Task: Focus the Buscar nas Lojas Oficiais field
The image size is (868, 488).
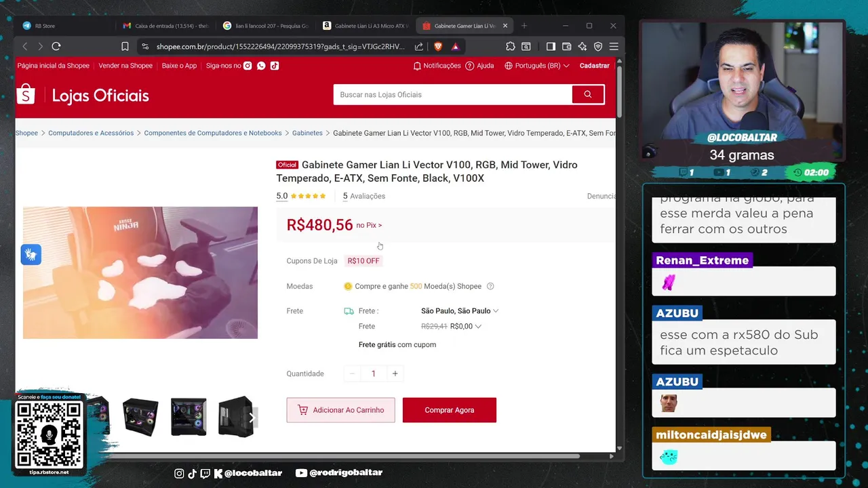Action: pos(452,95)
